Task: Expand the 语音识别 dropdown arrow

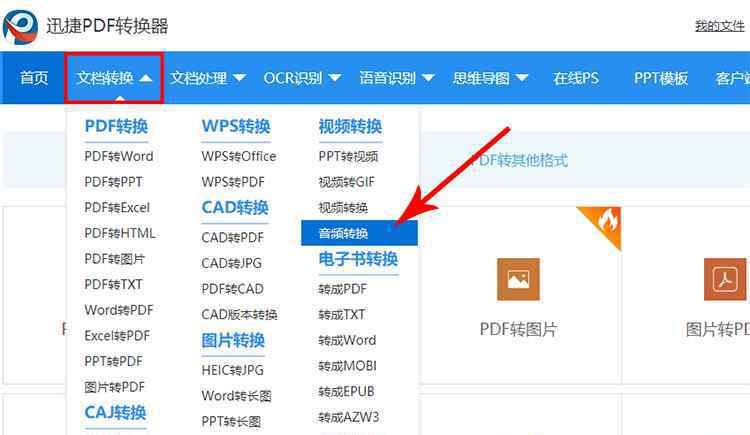Action: point(428,78)
